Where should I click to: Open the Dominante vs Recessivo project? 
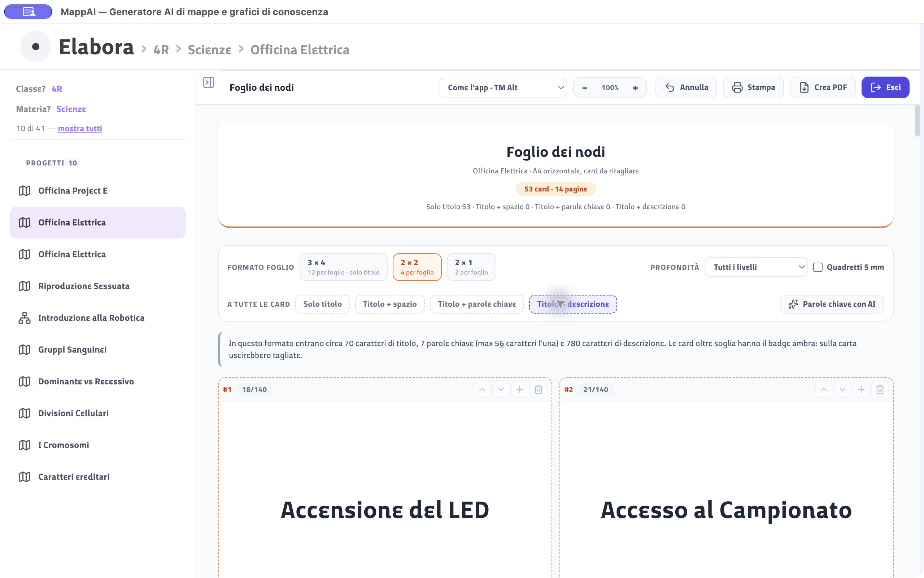click(x=98, y=381)
